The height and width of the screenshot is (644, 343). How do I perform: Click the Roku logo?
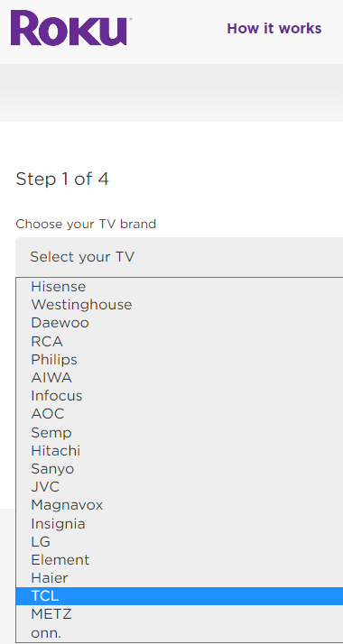tap(70, 28)
